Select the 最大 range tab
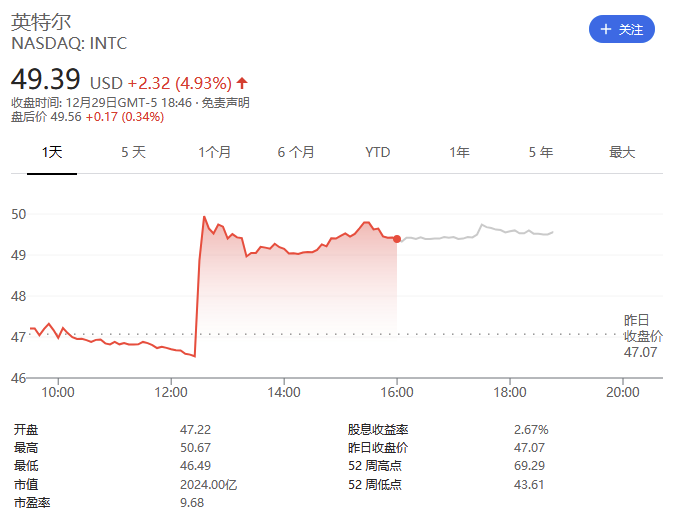The image size is (674, 518). 622,152
